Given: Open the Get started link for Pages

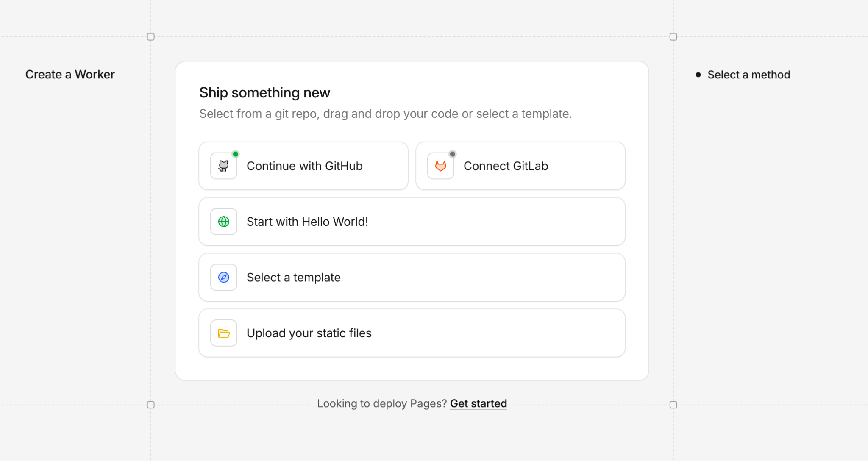Looking at the screenshot, I should point(478,403).
